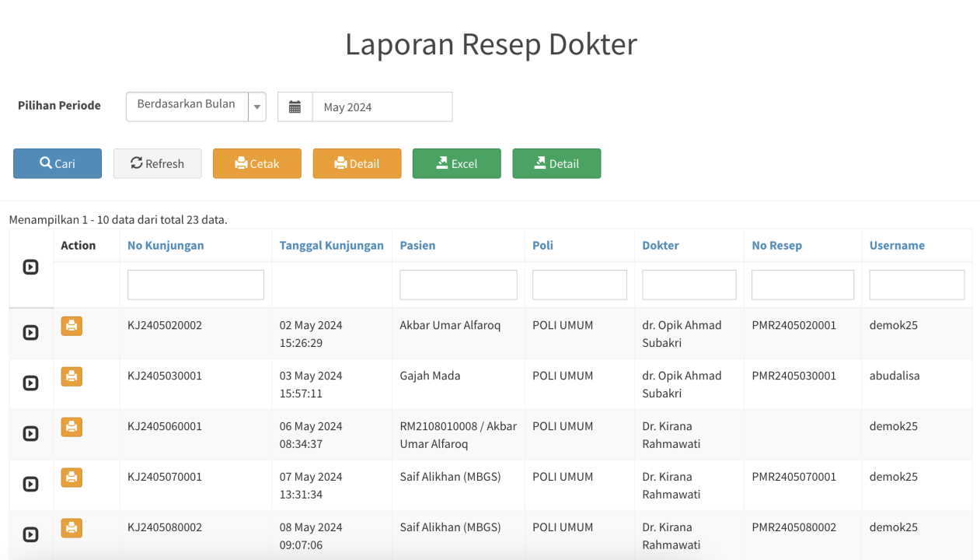Screen dimensions: 980x560
Task: Click print icon for visit KJ2405060001
Action: coord(71,427)
